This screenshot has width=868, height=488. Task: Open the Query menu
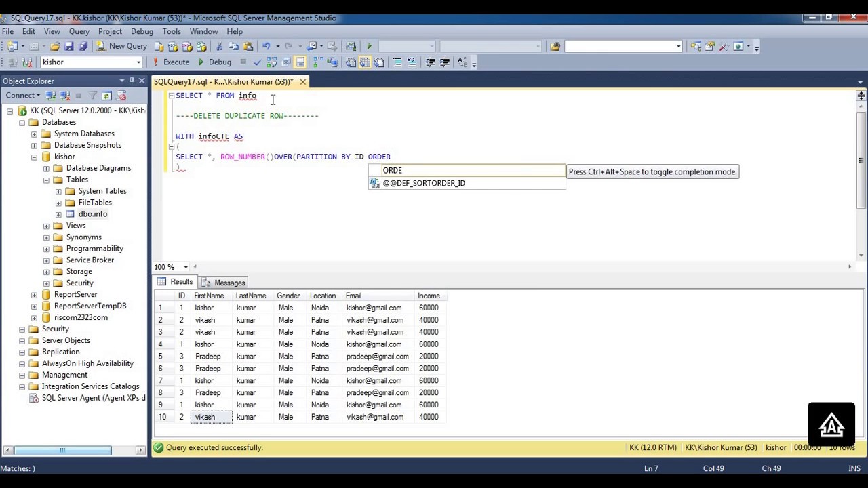[x=79, y=31]
